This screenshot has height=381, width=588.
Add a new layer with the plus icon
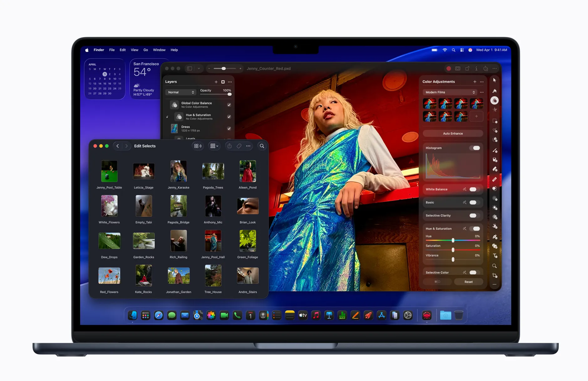216,82
